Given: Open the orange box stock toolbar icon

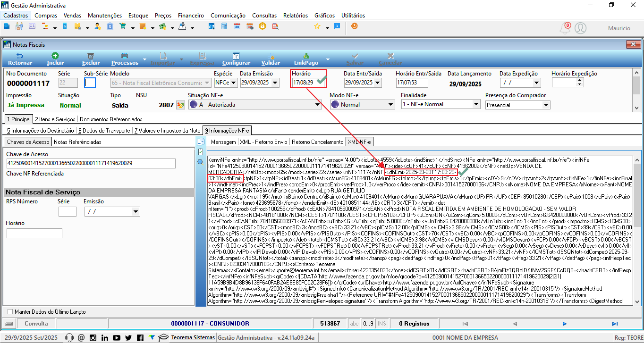Looking at the screenshot, I should coord(143,26).
